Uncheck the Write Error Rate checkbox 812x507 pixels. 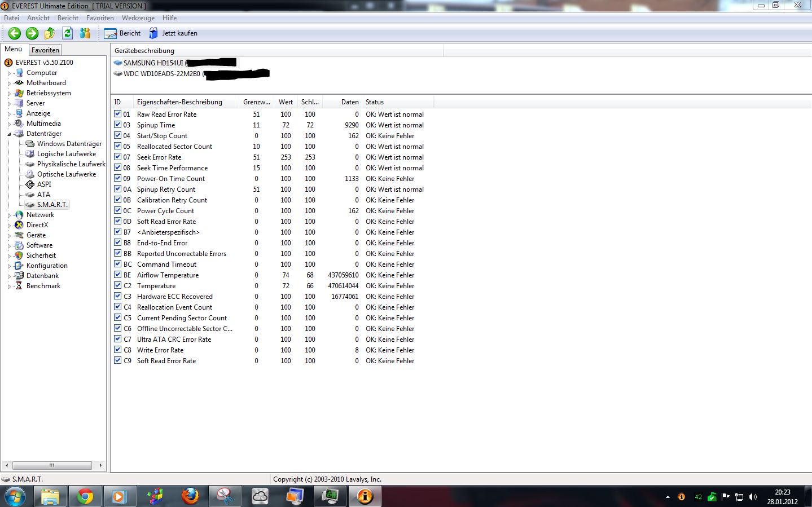[x=118, y=350]
